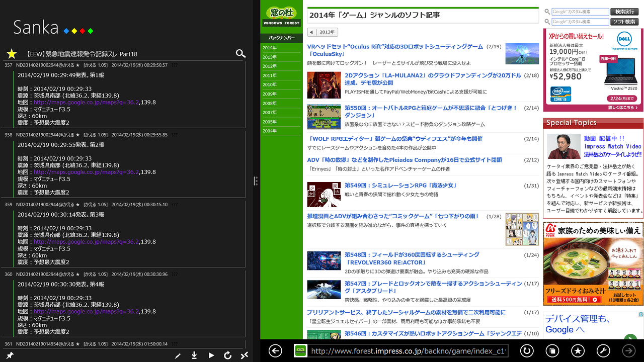This screenshot has width=644, height=362.
Task: Open the 第549回 シミュレーションRPG「魔法少女」 link
Action: (400, 186)
